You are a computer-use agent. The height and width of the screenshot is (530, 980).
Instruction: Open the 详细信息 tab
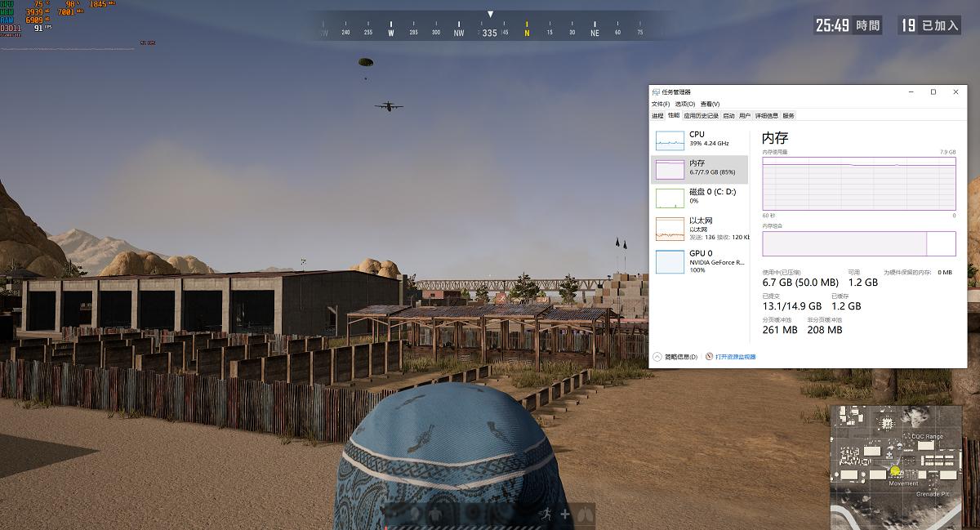pos(766,116)
